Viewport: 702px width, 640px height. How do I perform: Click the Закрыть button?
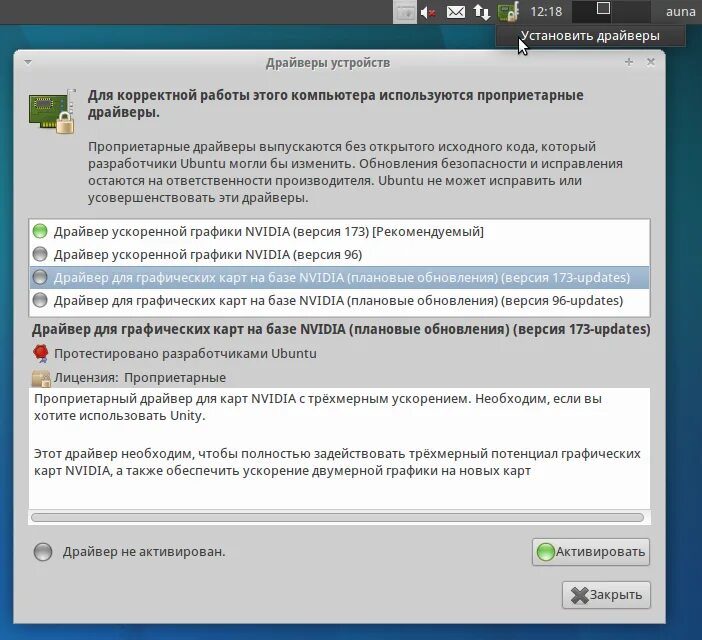(x=606, y=595)
